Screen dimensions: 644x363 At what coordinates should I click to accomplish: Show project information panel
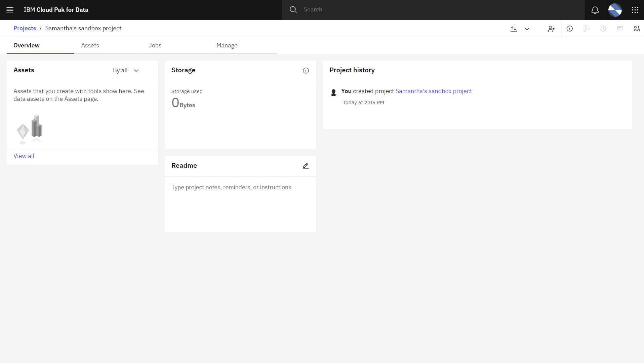click(570, 29)
